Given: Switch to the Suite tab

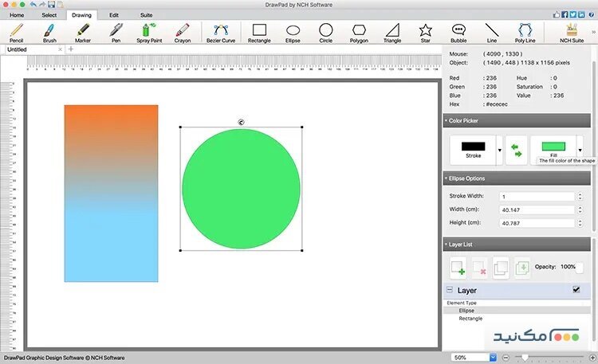Looking at the screenshot, I should (x=147, y=15).
